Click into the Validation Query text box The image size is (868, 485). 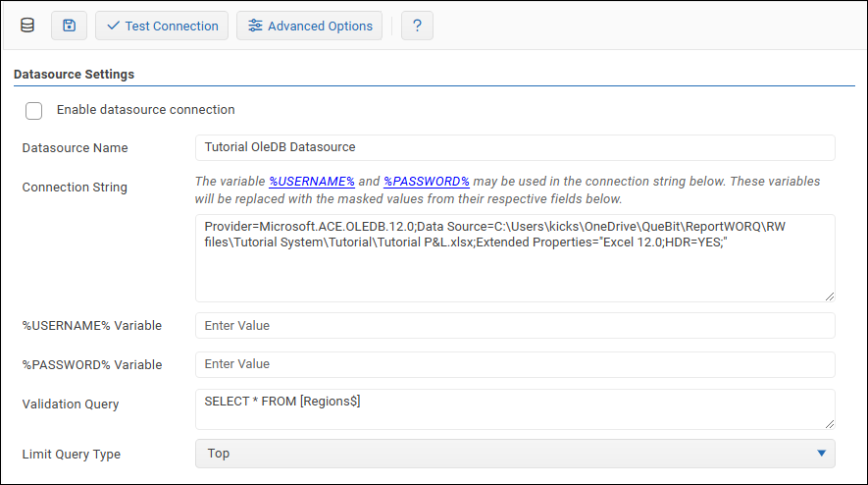click(515, 409)
